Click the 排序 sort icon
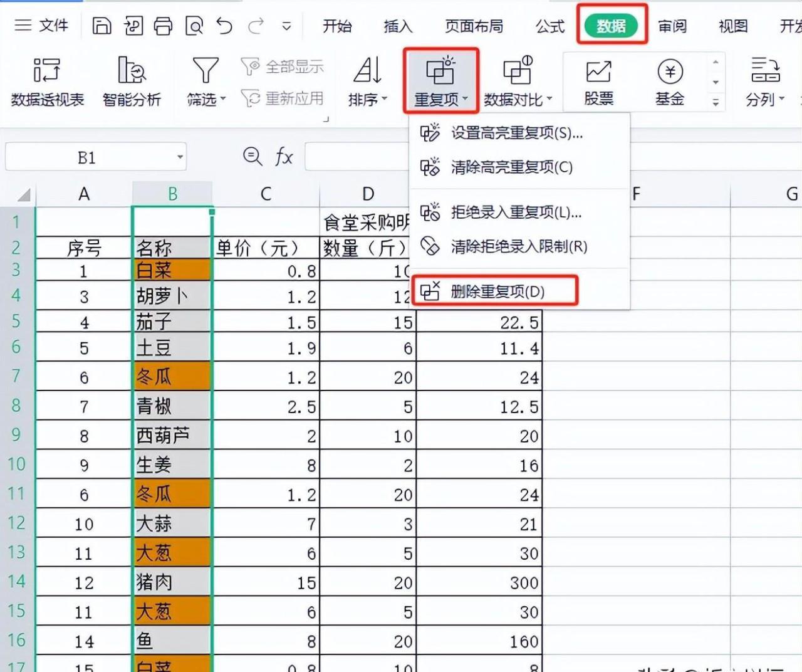This screenshot has height=672, width=802. click(367, 70)
